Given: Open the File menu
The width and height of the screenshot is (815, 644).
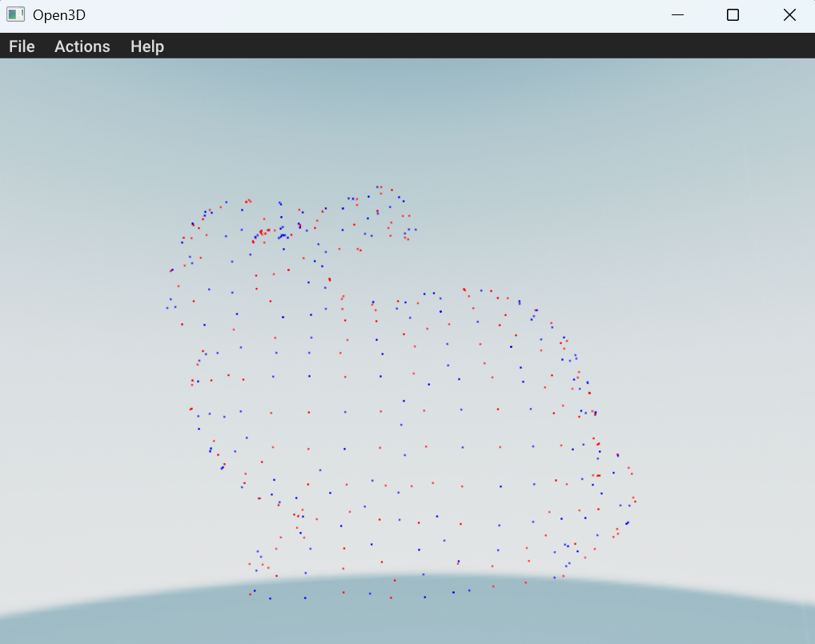Looking at the screenshot, I should [x=22, y=46].
